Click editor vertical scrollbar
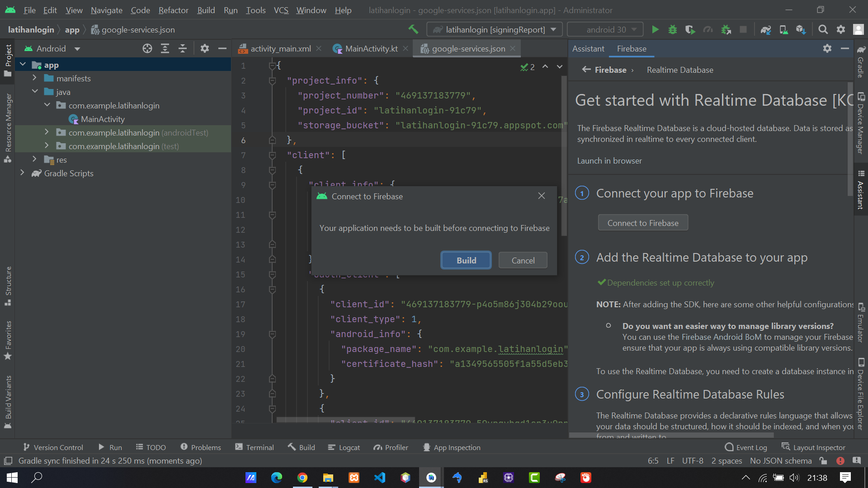Image resolution: width=868 pixels, height=488 pixels. (564, 156)
